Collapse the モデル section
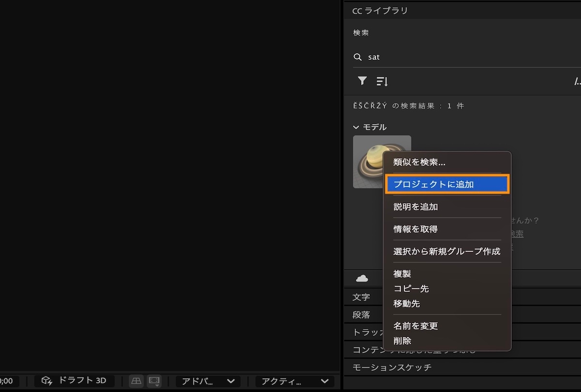 pyautogui.click(x=355, y=127)
